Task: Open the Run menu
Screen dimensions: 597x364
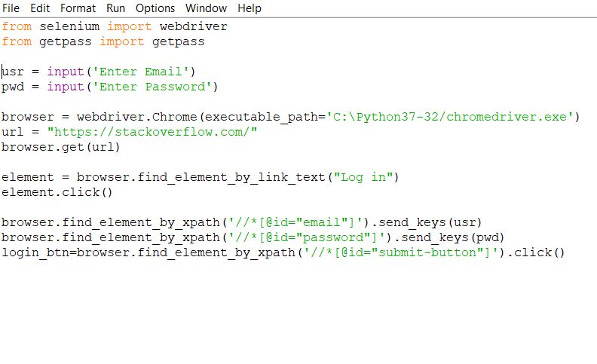Action: tap(115, 8)
